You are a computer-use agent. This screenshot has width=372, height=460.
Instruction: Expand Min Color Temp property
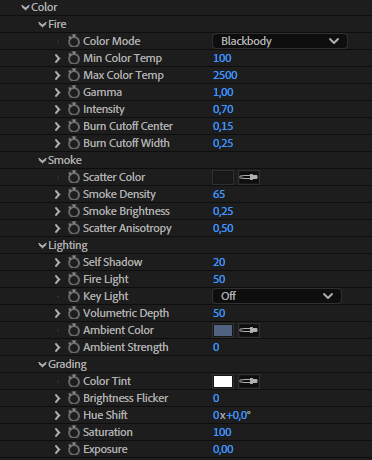tap(57, 58)
